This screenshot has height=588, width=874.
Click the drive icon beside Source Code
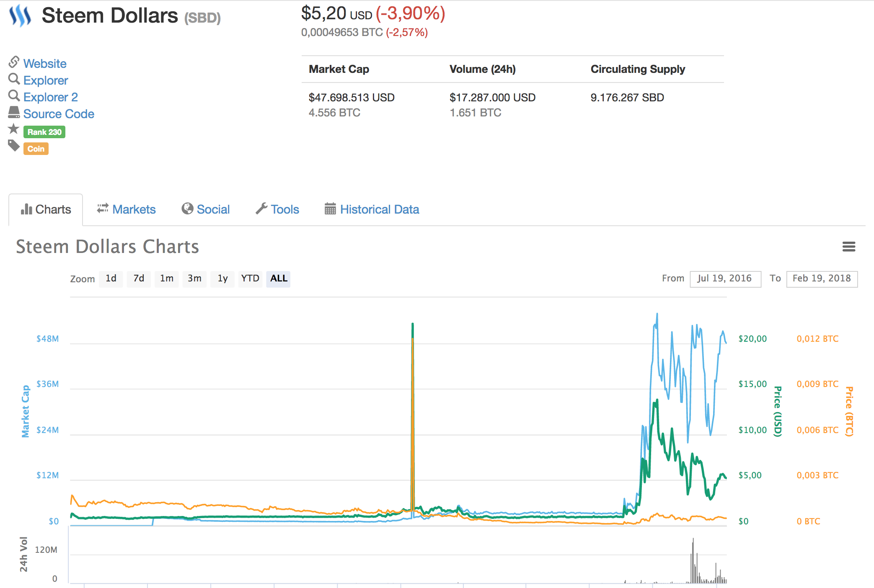[14, 112]
